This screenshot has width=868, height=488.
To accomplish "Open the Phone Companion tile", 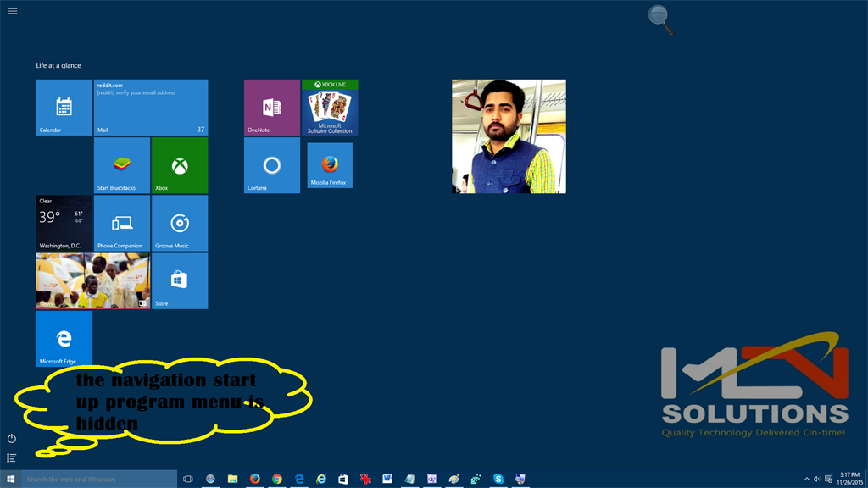I will click(x=122, y=223).
